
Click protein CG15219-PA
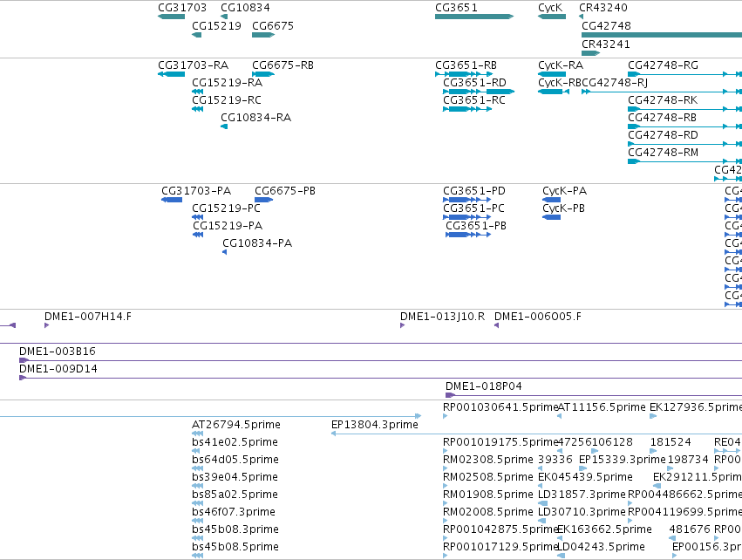(198, 235)
